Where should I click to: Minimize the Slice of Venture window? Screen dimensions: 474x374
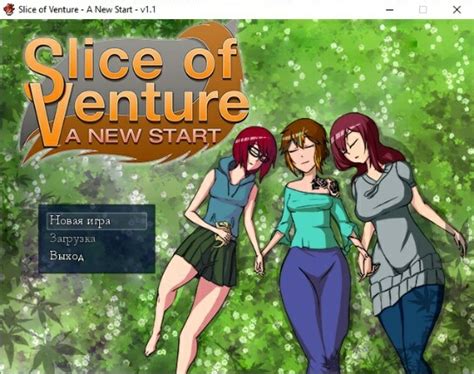point(389,10)
